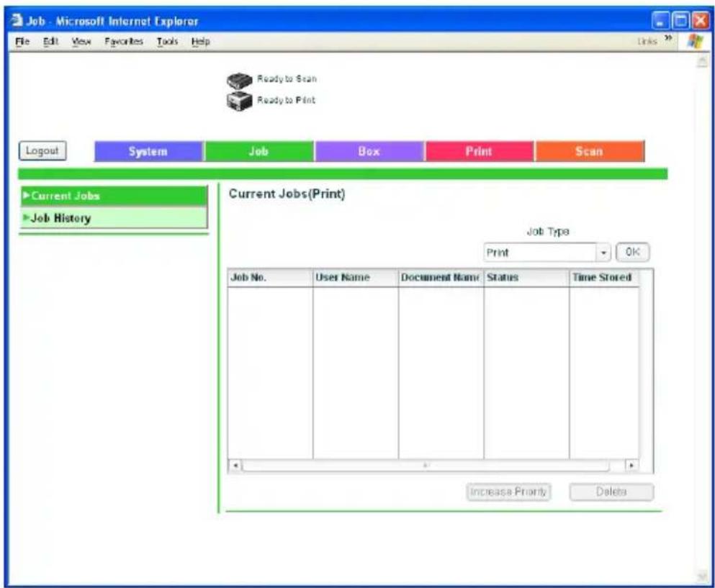Open the View menu
This screenshot has height=588, width=715.
click(81, 42)
